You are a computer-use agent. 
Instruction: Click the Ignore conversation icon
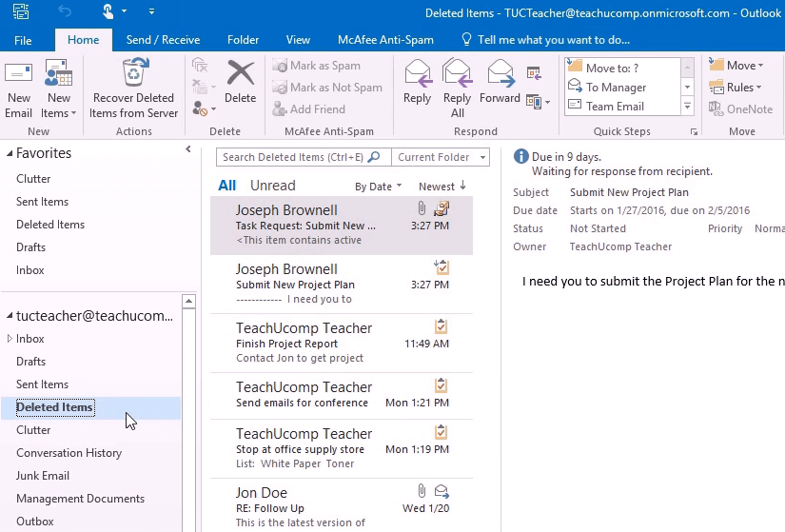(200, 65)
